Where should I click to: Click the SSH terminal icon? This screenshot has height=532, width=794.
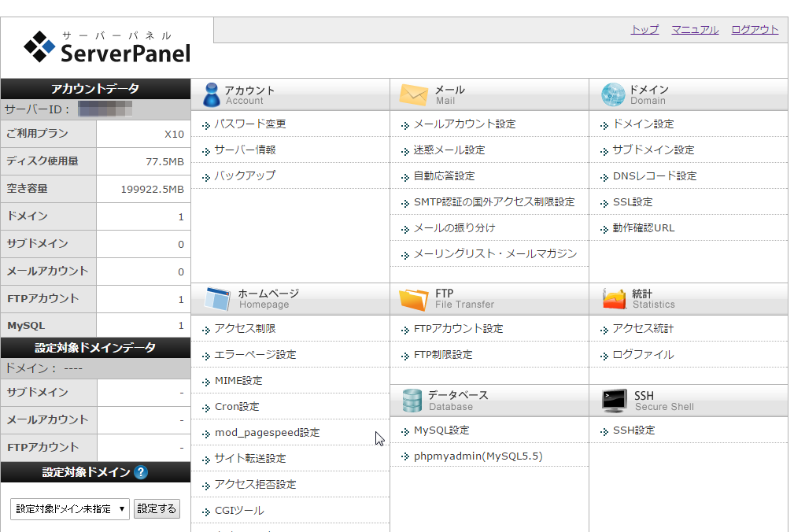coord(614,401)
